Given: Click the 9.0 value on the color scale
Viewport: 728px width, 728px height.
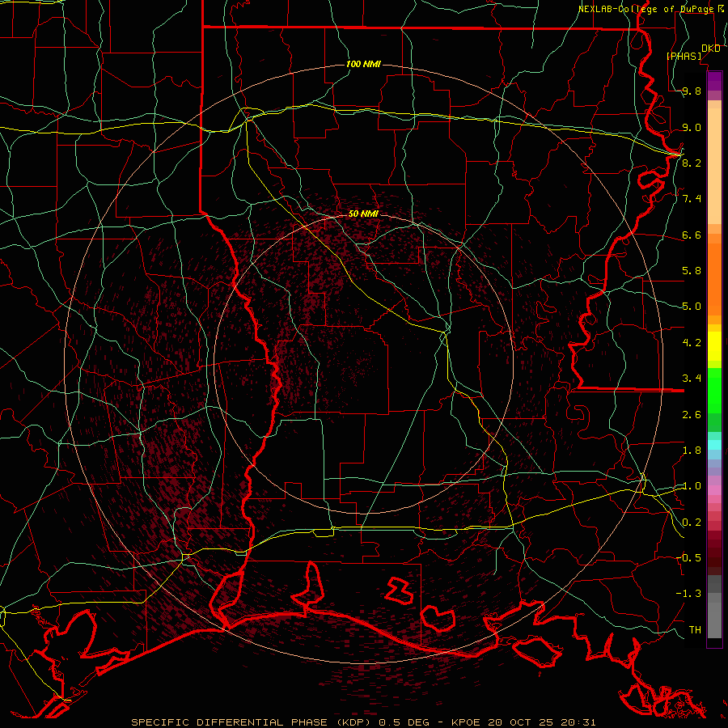Looking at the screenshot, I should coord(692,127).
